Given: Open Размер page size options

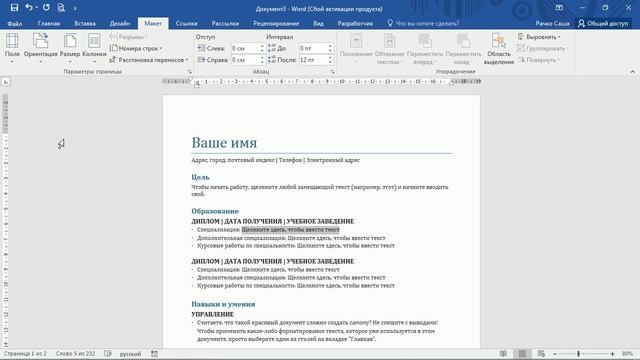Looking at the screenshot, I should [70, 48].
